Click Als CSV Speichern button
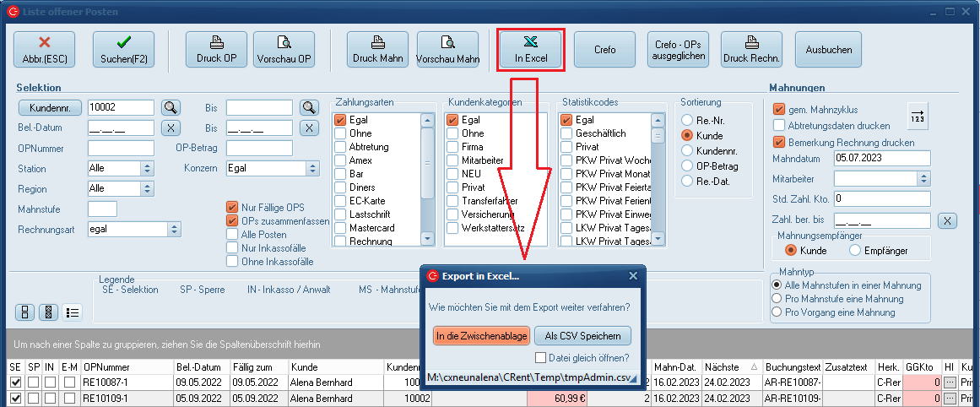This screenshot has width=980, height=407. click(x=582, y=335)
